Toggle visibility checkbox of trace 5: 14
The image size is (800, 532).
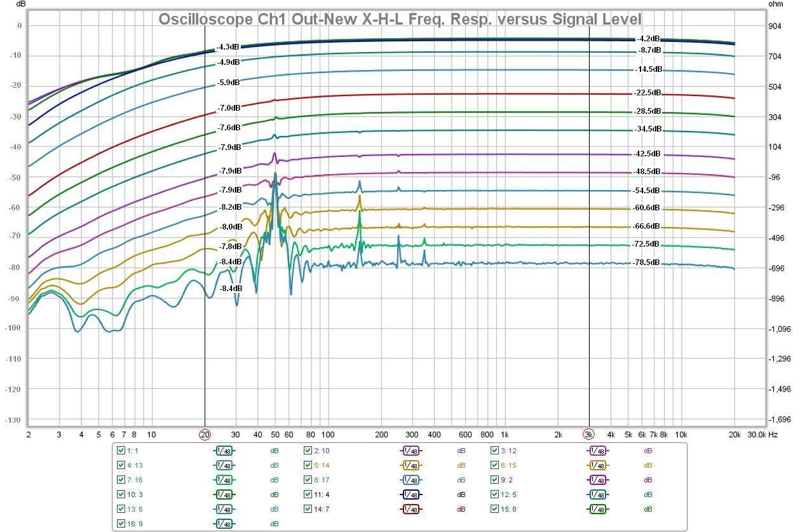point(308,465)
